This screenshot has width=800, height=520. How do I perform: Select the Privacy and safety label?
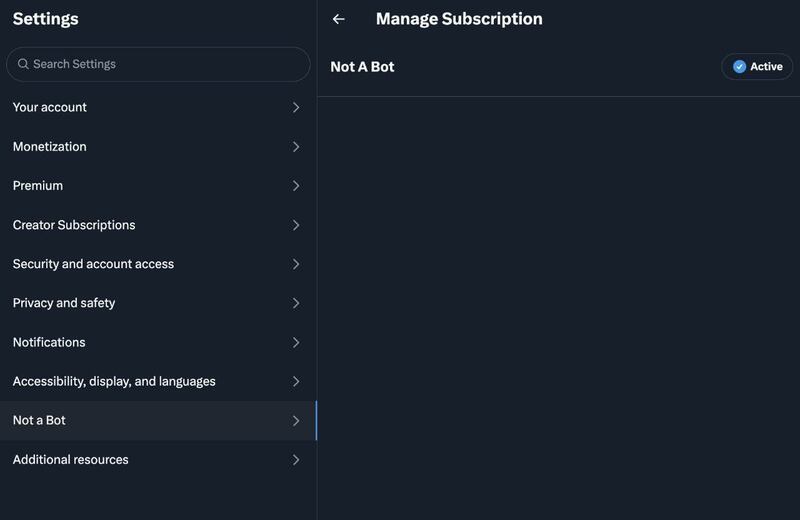(64, 303)
